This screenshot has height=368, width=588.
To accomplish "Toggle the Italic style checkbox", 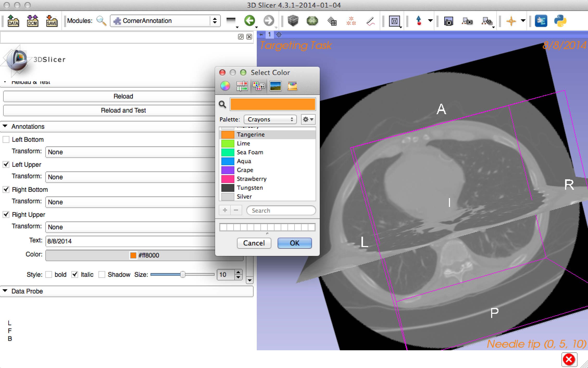I will point(75,274).
